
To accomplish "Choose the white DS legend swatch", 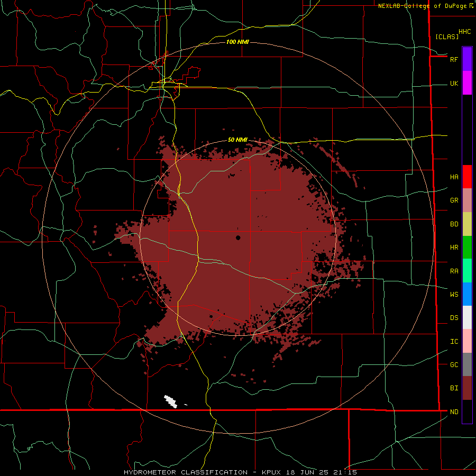I will [x=467, y=317].
